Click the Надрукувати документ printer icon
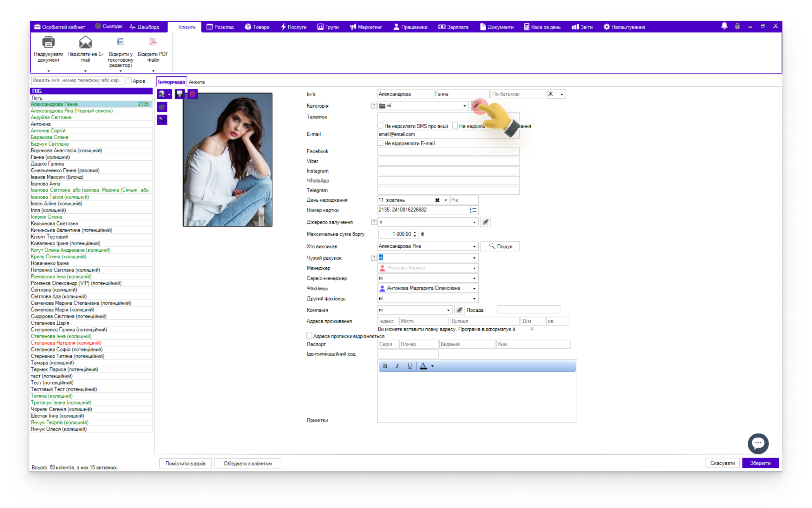 [x=48, y=43]
